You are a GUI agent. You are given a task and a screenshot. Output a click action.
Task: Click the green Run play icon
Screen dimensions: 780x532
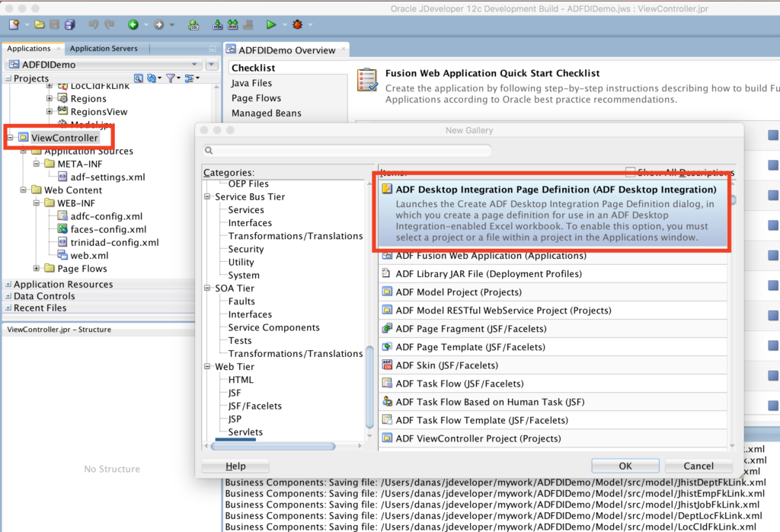[271, 24]
